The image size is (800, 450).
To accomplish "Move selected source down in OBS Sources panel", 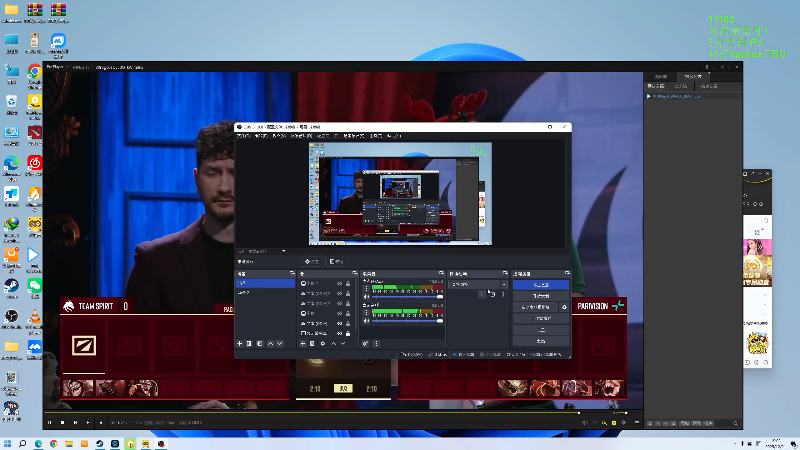I will pyautogui.click(x=343, y=343).
